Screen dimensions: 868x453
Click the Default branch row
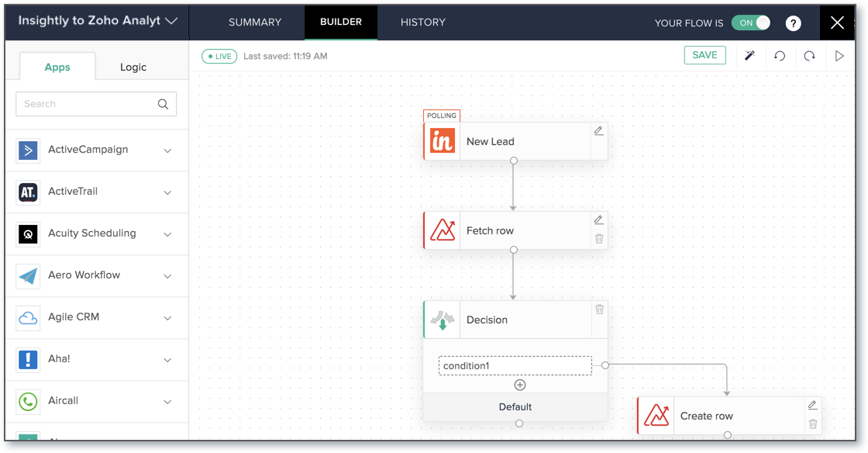pyautogui.click(x=515, y=407)
